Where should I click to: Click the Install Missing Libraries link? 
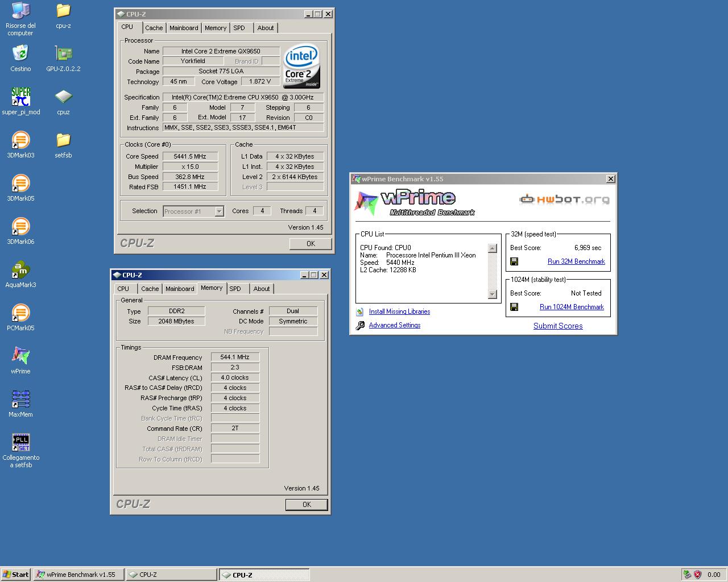tap(399, 311)
